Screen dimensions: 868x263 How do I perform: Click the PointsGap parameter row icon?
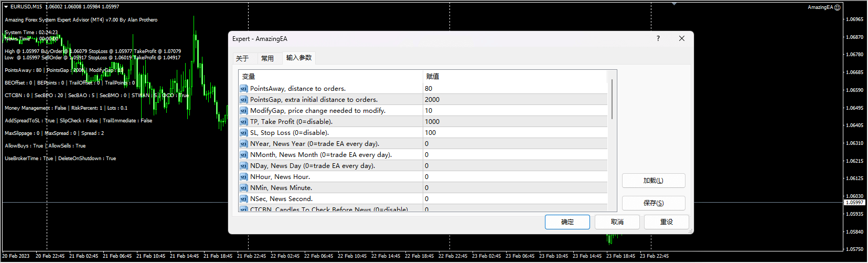click(x=243, y=100)
